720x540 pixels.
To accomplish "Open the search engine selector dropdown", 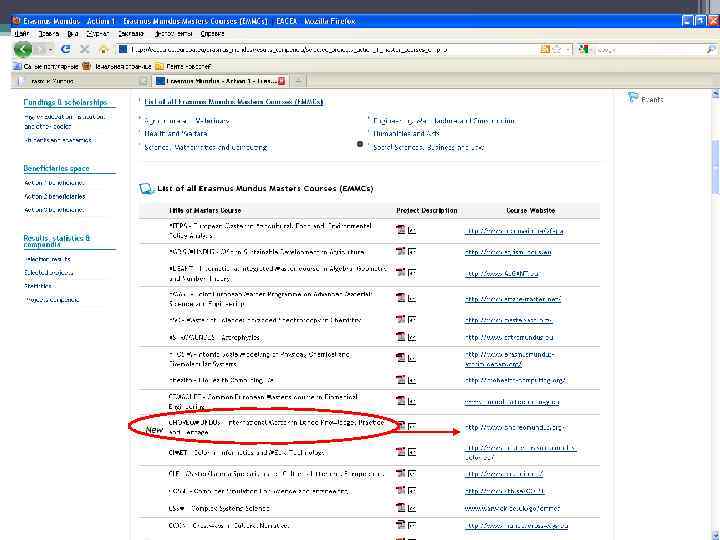I will click(x=584, y=49).
